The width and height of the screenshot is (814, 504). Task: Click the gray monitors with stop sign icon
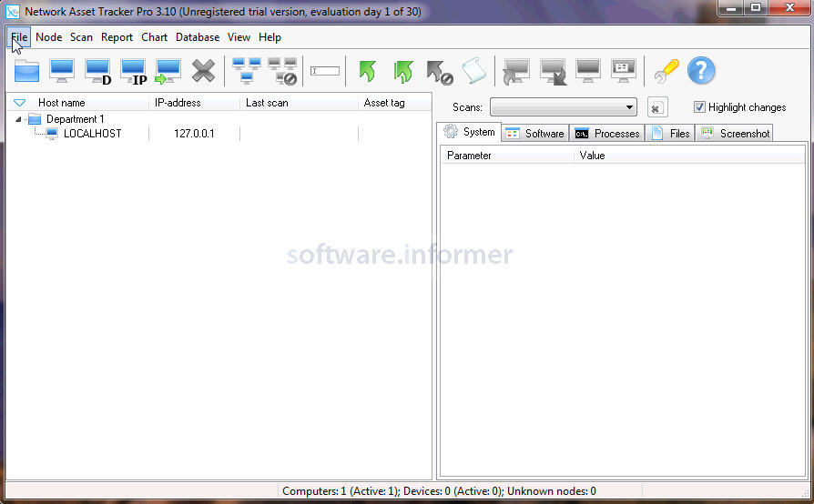pos(282,71)
